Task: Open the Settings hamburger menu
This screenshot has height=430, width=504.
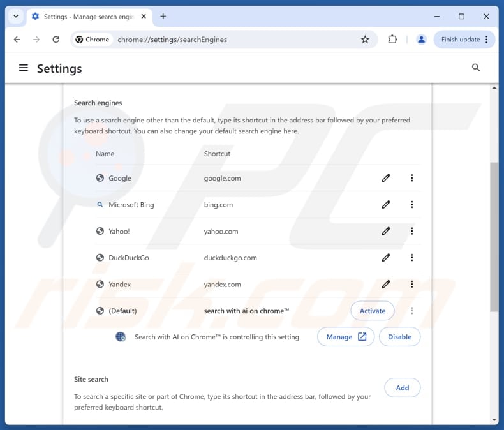Action: (x=23, y=68)
